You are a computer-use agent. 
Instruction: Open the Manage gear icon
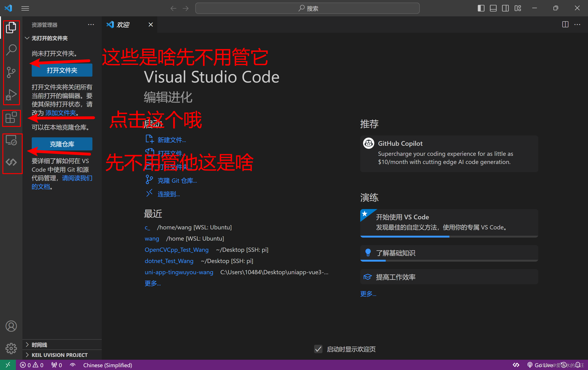click(x=11, y=348)
